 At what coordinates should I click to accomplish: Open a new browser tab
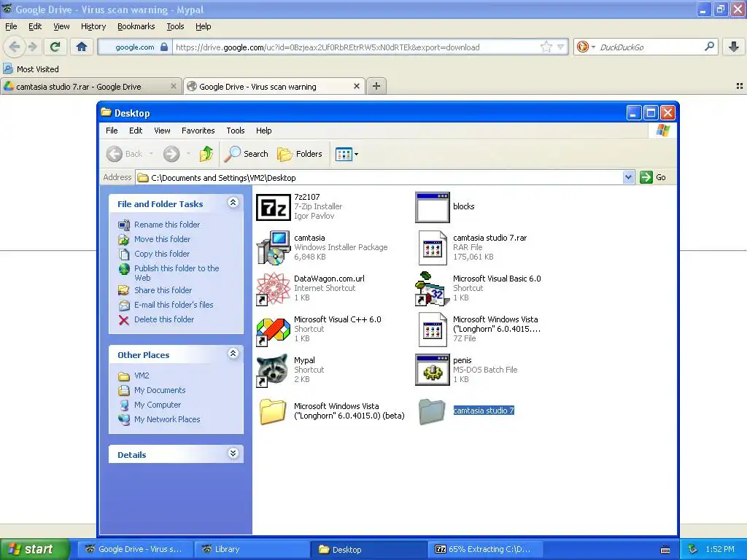[376, 86]
